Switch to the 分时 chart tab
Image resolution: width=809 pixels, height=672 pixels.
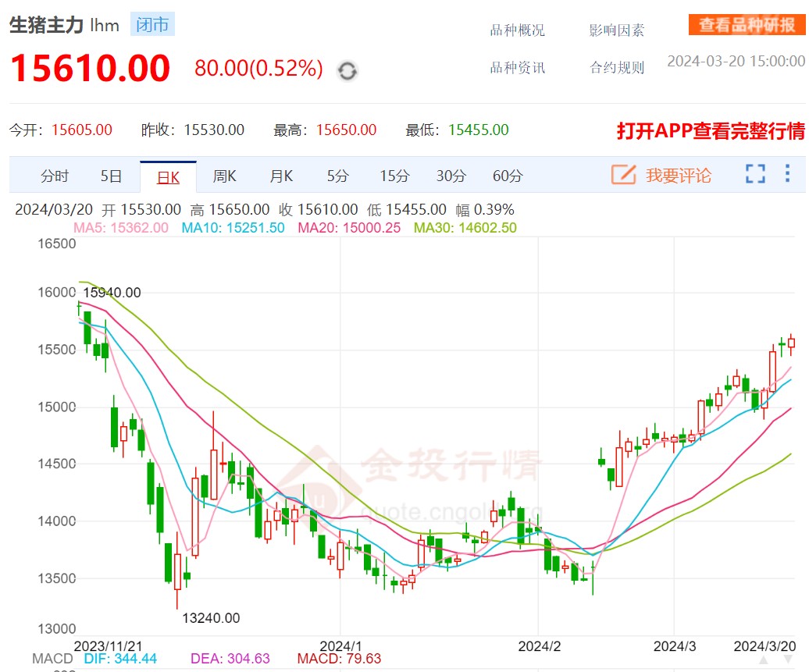point(55,176)
